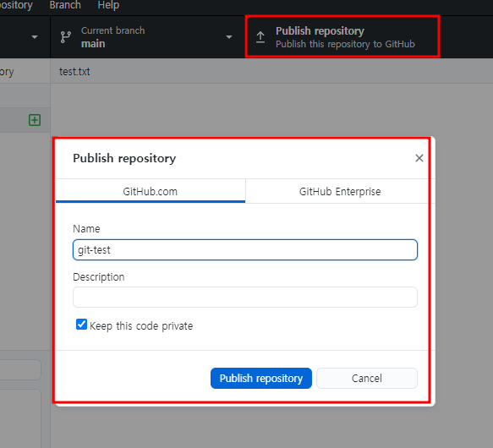Image resolution: width=493 pixels, height=448 pixels.
Task: Click the green added-file plus icon
Action: tap(35, 120)
